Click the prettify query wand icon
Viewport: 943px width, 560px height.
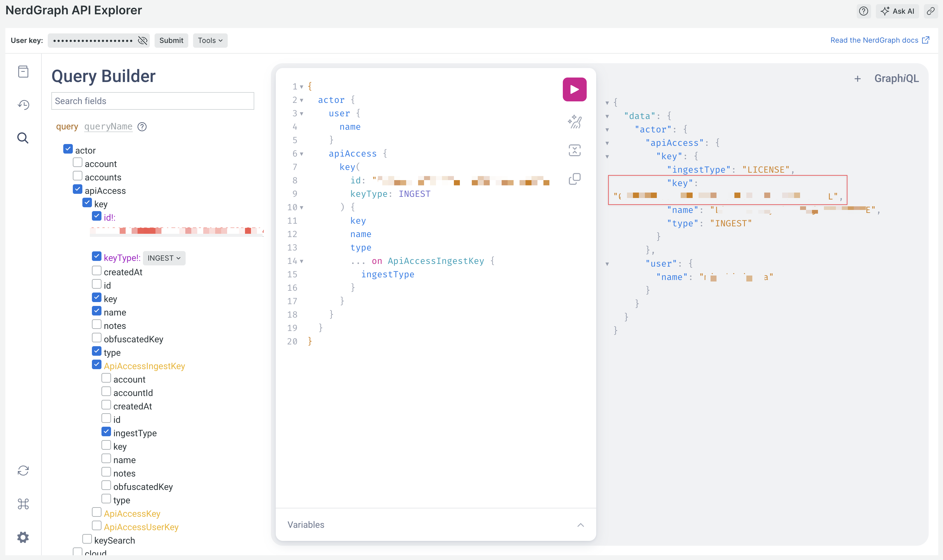(x=574, y=122)
